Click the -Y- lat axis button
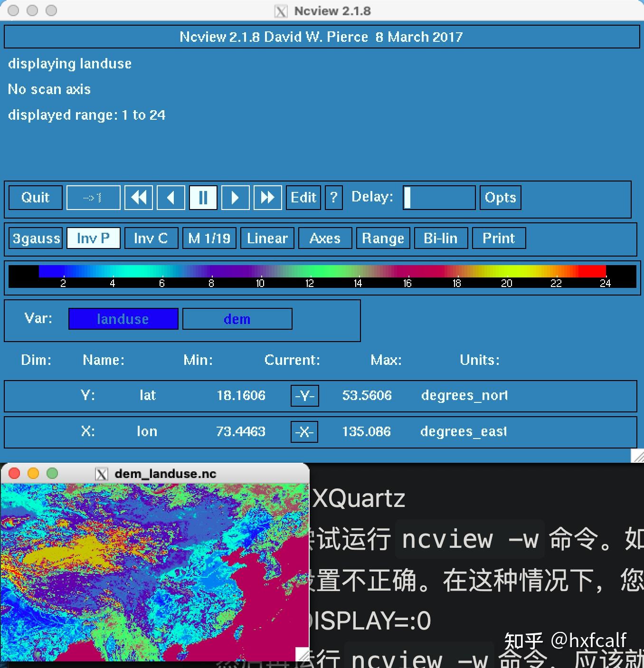Viewport: 644px width, 668px height. coord(304,395)
